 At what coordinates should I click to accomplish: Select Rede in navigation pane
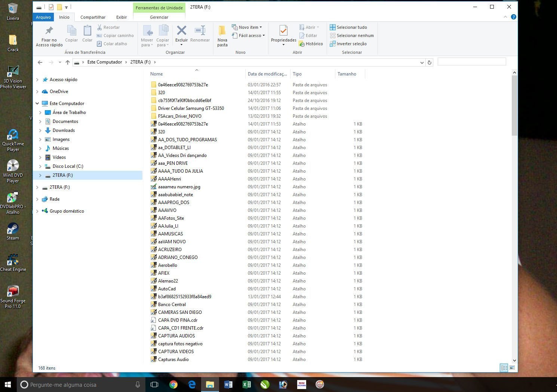pos(55,199)
